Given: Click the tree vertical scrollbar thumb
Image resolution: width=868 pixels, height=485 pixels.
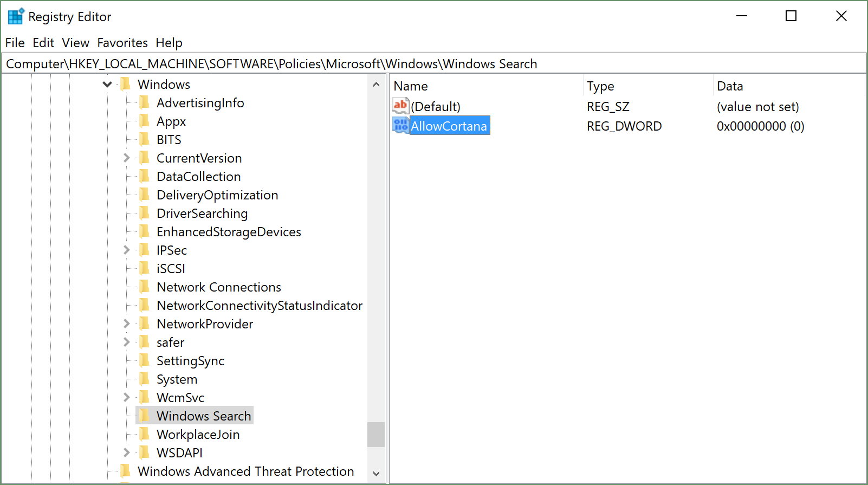Looking at the screenshot, I should (x=376, y=435).
